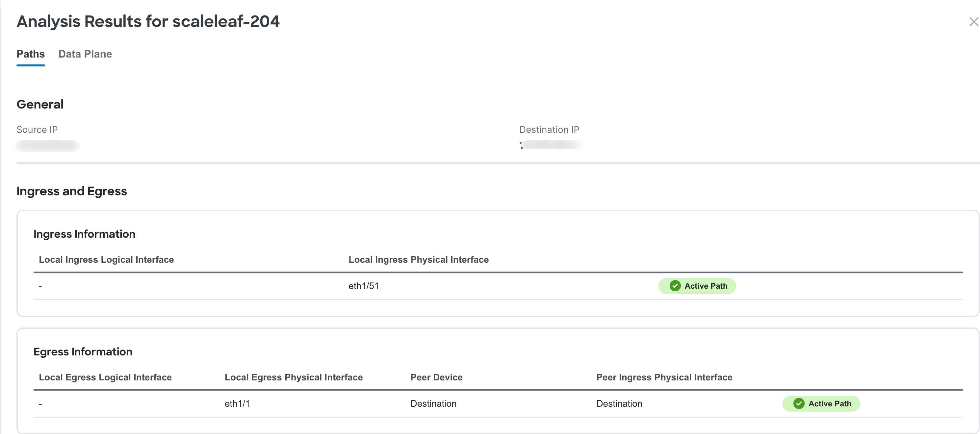Screen dimensions: 980x434
Task: Click the Peer Ingress Physical Interface column header
Action: [x=664, y=377]
